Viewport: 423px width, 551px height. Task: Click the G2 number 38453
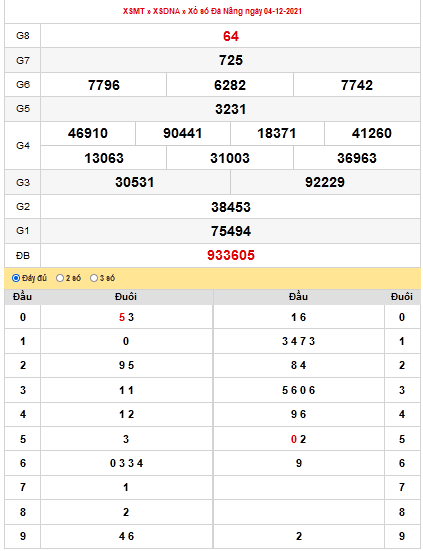pyautogui.click(x=231, y=207)
